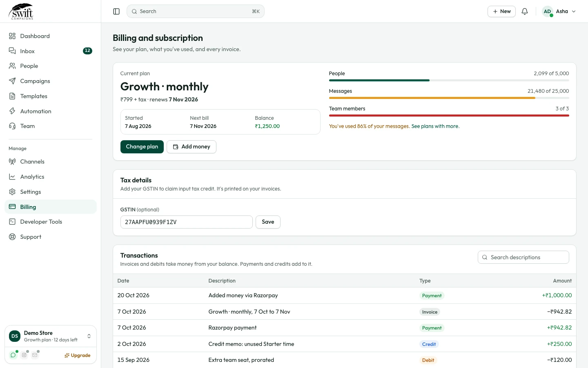This screenshot has height=368, width=588.
Task: Select Billing in the sidebar
Action: [x=51, y=207]
